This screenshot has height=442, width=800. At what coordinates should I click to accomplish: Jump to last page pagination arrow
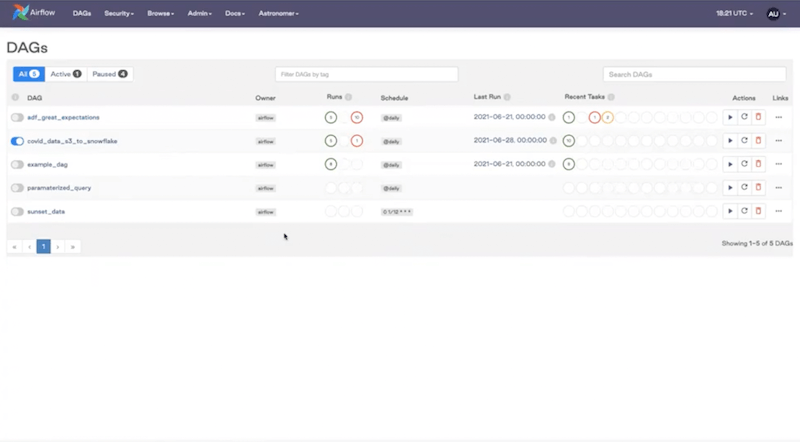point(72,247)
